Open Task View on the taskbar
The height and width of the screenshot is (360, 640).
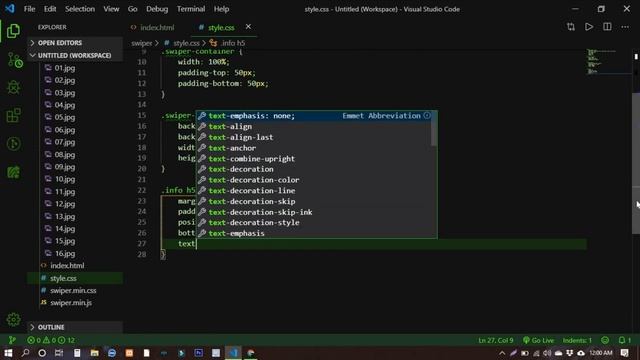point(59,353)
